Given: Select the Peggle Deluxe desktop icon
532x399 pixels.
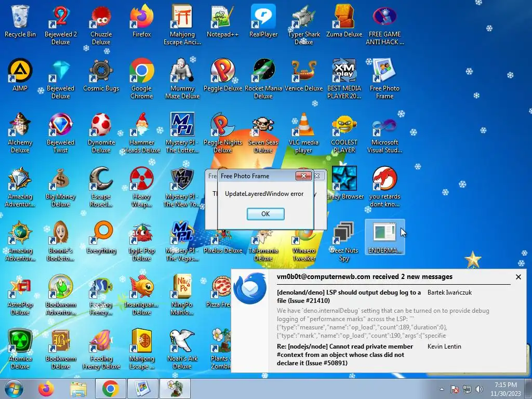Looking at the screenshot, I should pyautogui.click(x=222, y=76).
